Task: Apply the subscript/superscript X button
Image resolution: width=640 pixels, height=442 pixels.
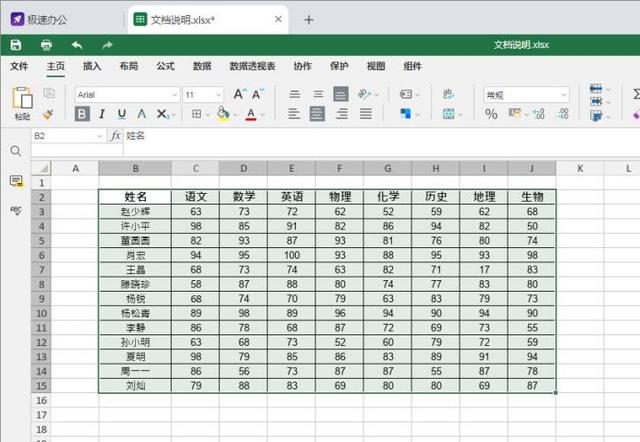Action: tap(162, 114)
